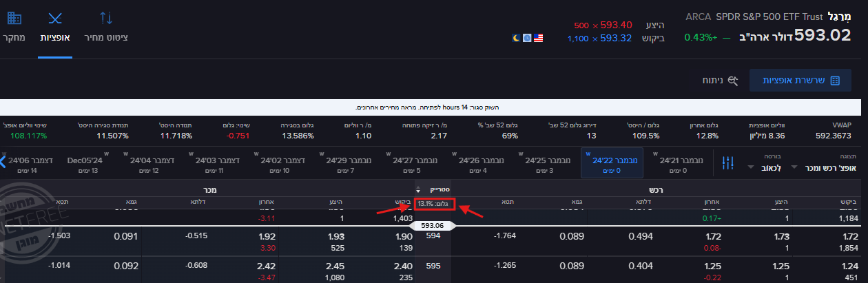Click the daily change +0.43%
Screen dimensions: 868x283
(x=701, y=36)
